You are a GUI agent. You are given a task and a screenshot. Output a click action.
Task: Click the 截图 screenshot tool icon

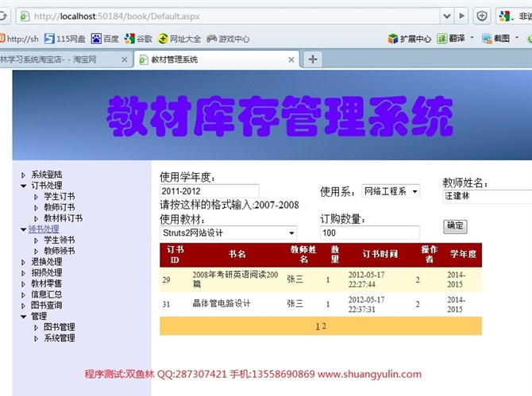click(x=495, y=38)
